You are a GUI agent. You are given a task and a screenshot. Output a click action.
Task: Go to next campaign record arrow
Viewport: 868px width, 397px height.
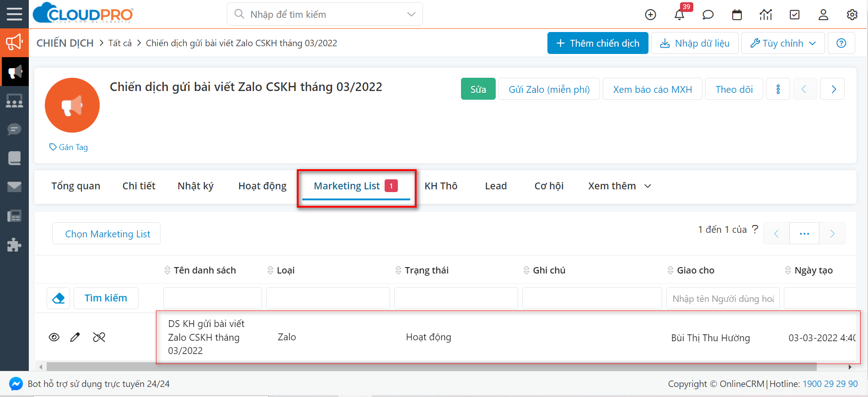832,89
